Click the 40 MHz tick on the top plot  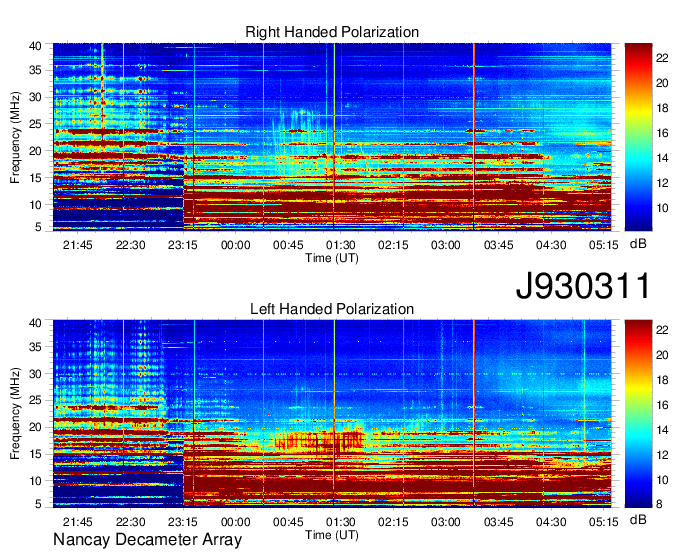(36, 46)
